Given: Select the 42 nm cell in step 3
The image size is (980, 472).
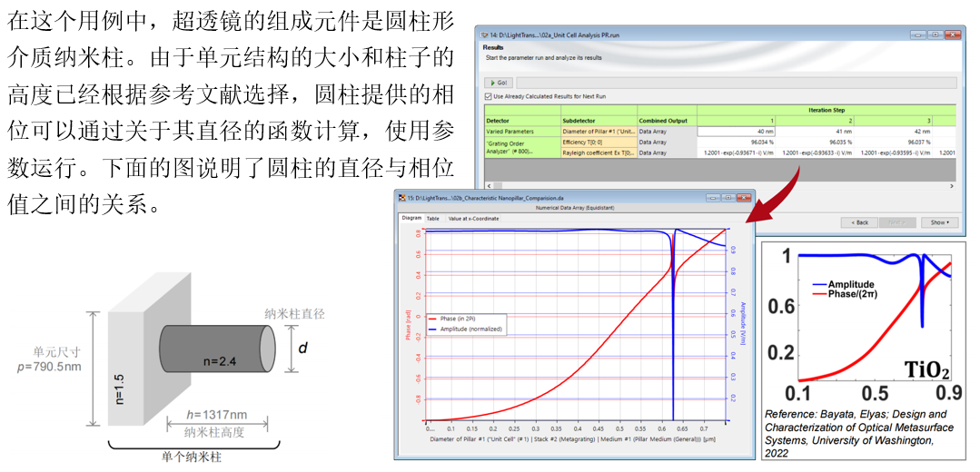Looking at the screenshot, I should coord(893,132).
